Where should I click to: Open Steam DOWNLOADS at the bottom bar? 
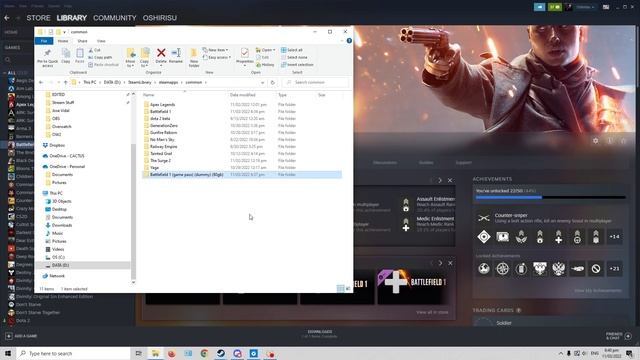click(320, 334)
